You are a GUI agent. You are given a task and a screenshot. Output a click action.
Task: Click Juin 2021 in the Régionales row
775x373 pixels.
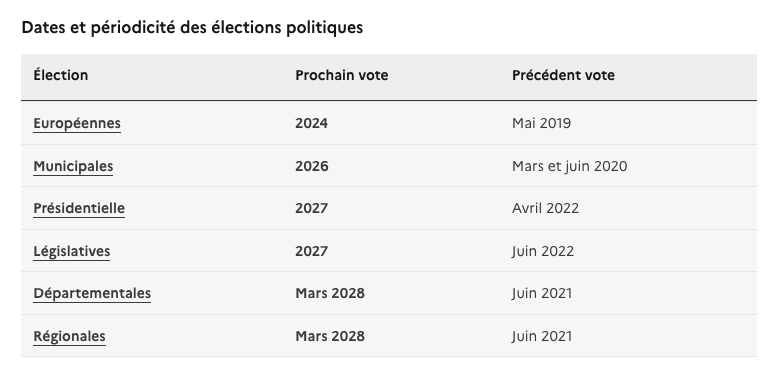click(x=542, y=336)
